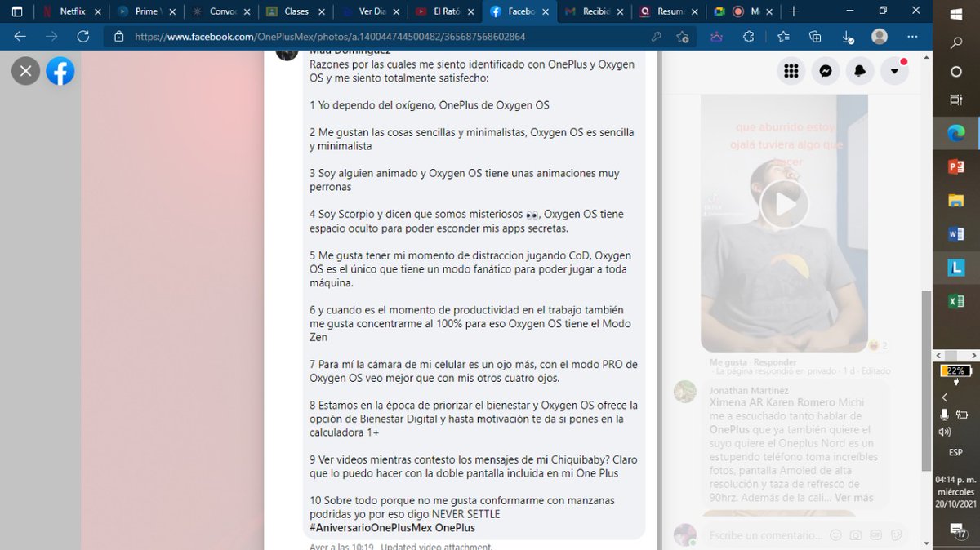Screen dimensions: 980x550
Task: Open browser collections
Action: 814,37
